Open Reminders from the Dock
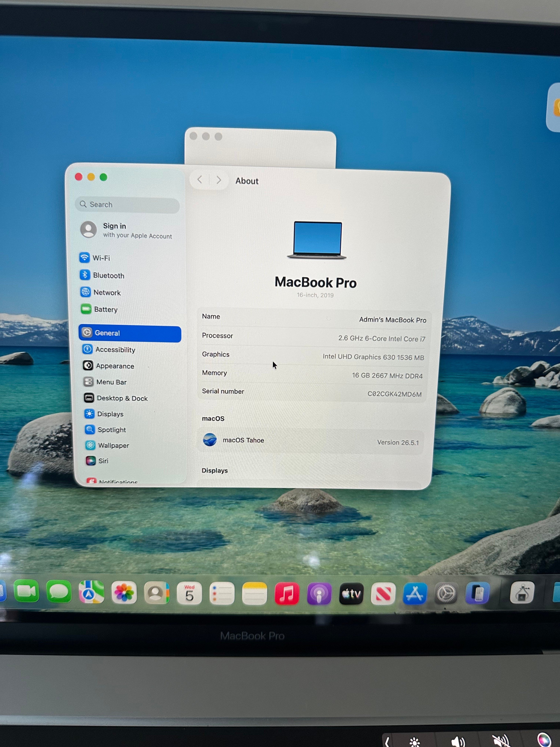Viewport: 560px width, 747px height. point(222,593)
